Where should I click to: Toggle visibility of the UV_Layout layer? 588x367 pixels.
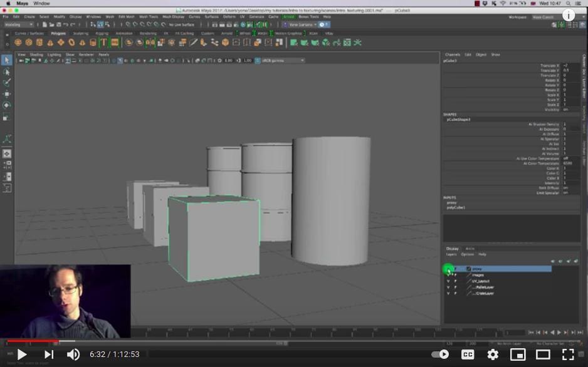[448, 281]
